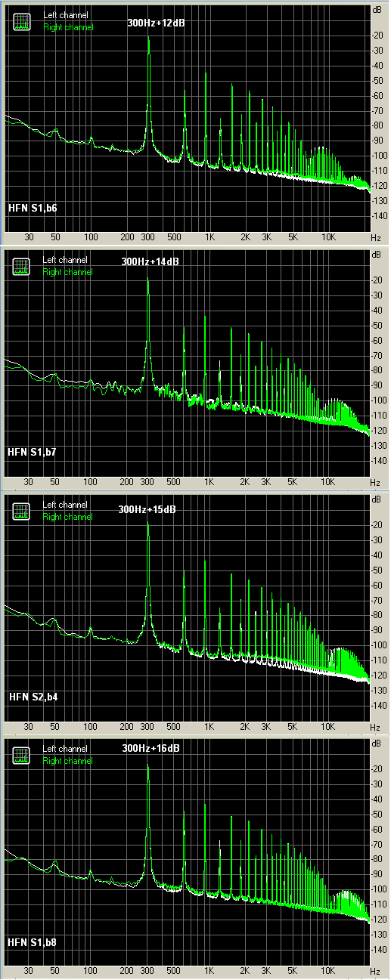Select 'Left channel' label in the 300Hz+15dB graph
391x980 pixels.
pyautogui.click(x=65, y=505)
